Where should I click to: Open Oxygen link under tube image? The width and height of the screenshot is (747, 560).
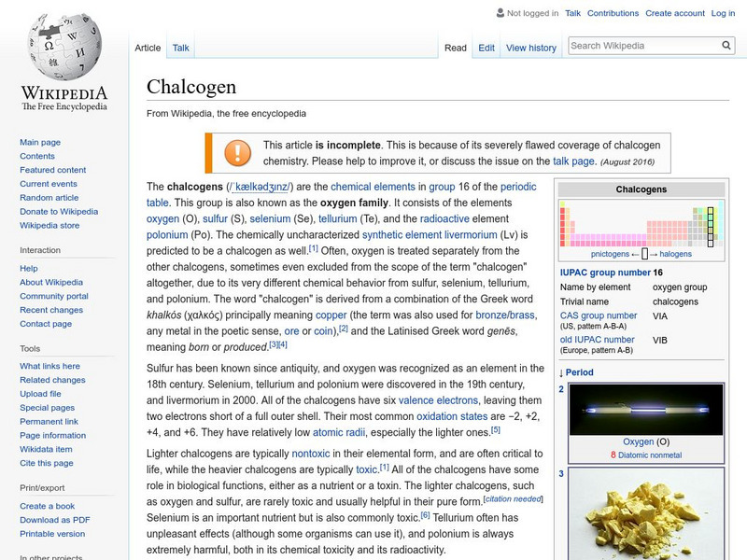click(x=639, y=441)
